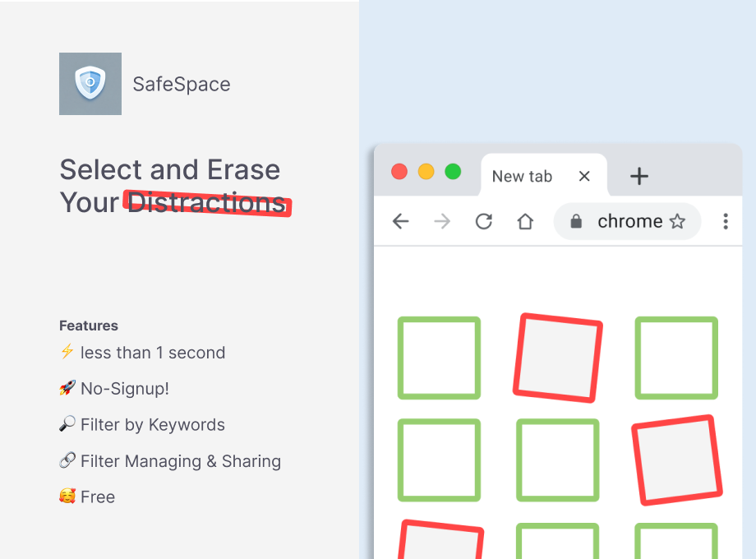Click the address bar showing 'chrome'
Viewport: 756px width, 559px height.
tap(629, 220)
